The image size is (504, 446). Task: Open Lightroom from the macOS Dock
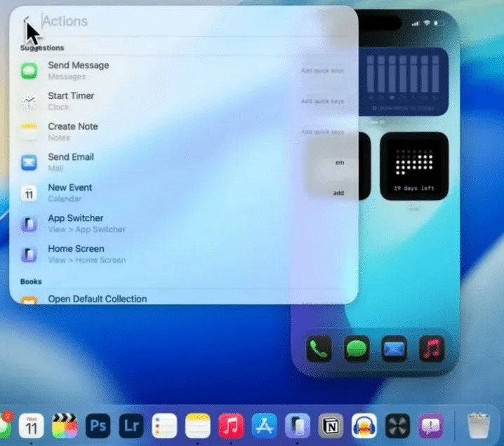tap(131, 425)
